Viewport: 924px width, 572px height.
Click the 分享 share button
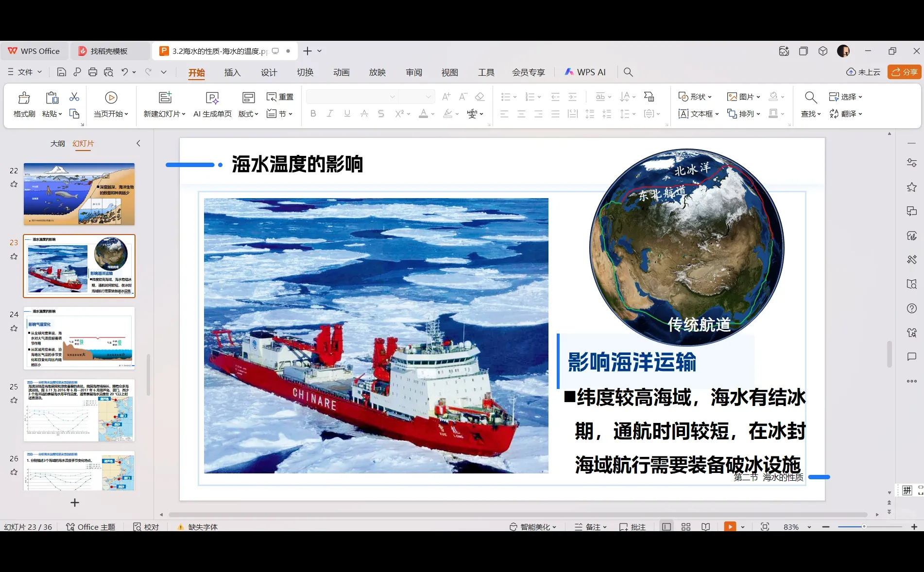(x=904, y=72)
